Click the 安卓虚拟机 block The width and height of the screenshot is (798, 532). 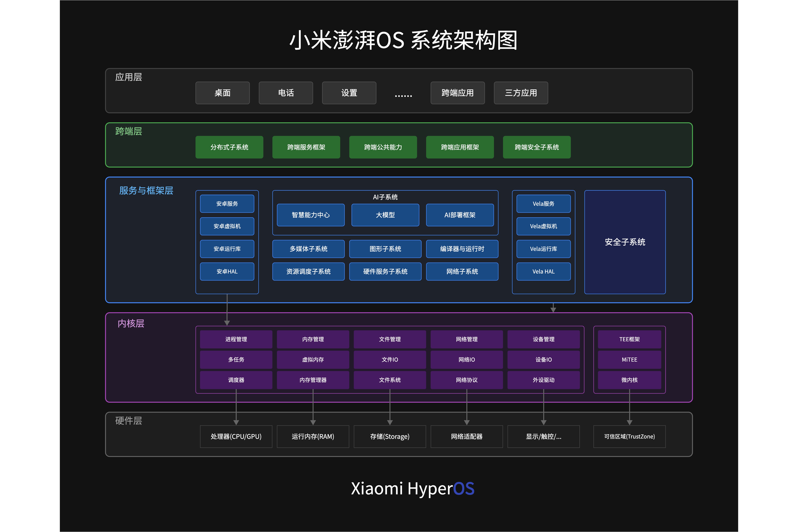click(227, 226)
